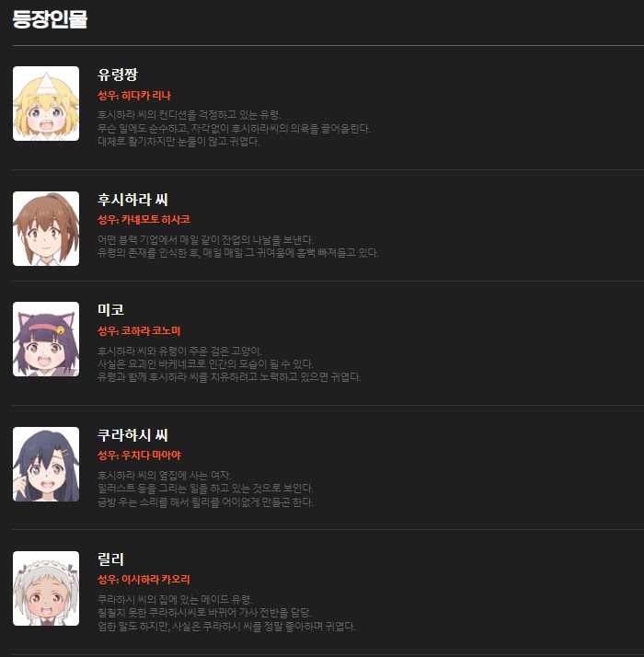The width and height of the screenshot is (644, 657).
Task: Select the 유령짱 character name
Action: 118,75
